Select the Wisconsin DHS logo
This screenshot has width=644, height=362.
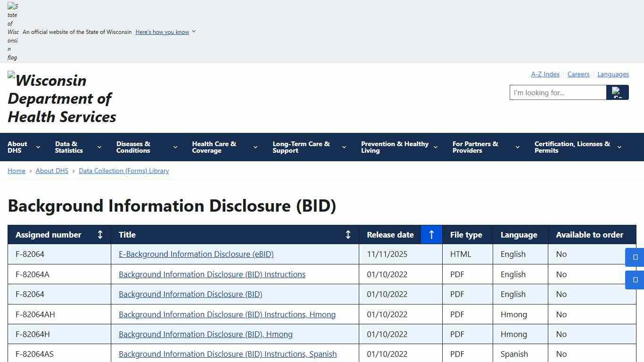click(x=61, y=98)
